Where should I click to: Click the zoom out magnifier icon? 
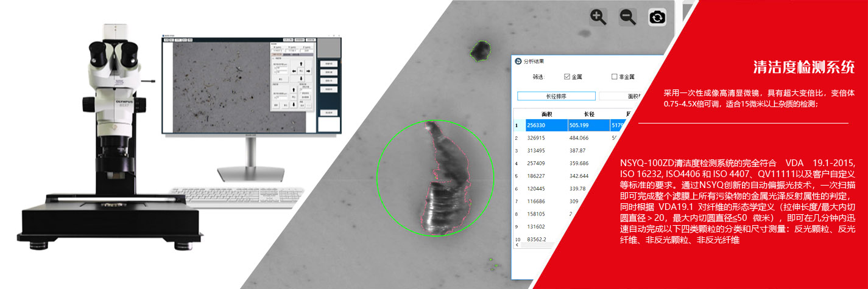click(627, 17)
